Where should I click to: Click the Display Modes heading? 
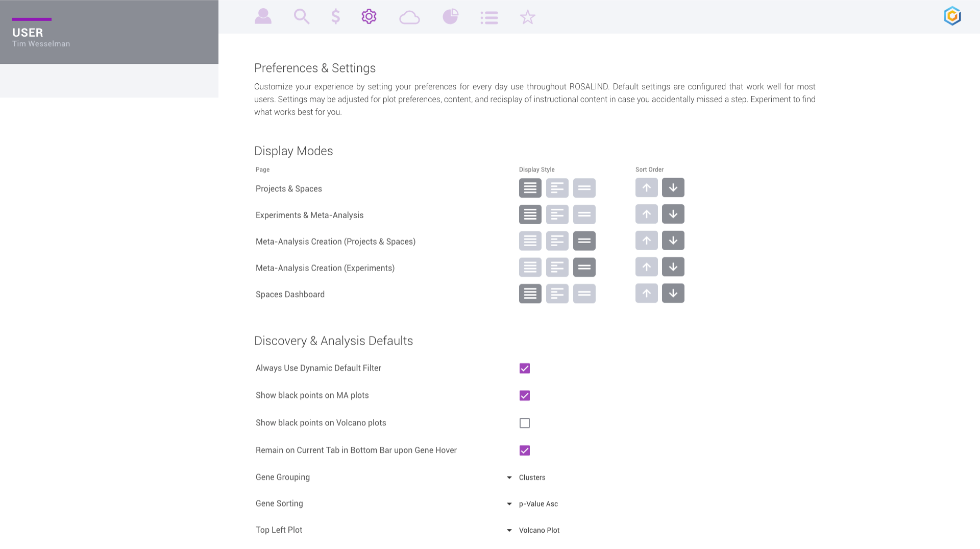pyautogui.click(x=293, y=151)
